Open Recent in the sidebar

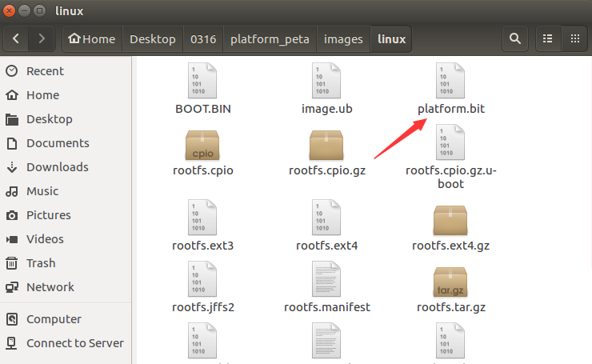coord(66,71)
